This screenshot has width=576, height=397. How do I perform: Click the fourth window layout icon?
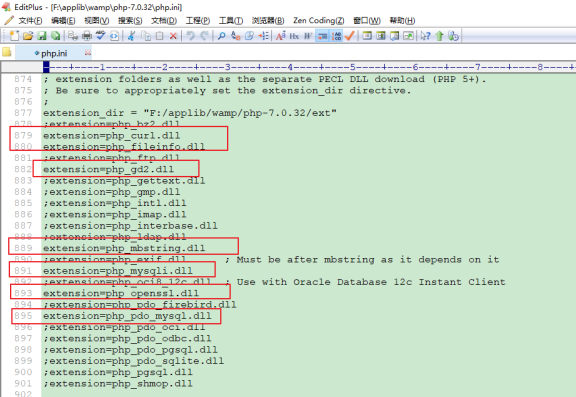tap(408, 36)
